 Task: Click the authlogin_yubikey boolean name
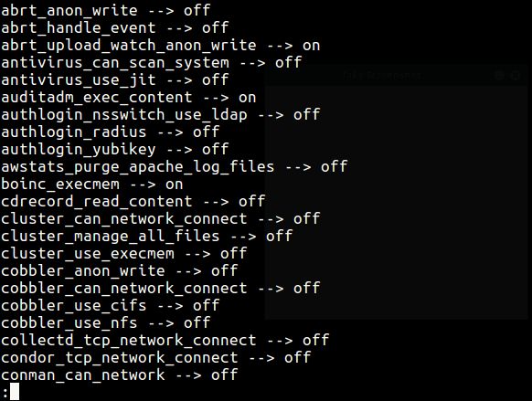tap(79, 150)
